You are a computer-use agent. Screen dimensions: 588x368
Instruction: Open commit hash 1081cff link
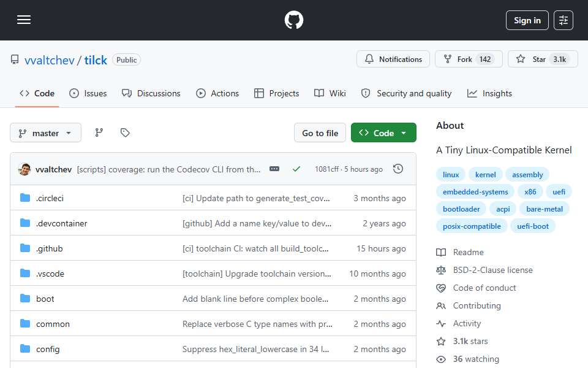pos(326,169)
